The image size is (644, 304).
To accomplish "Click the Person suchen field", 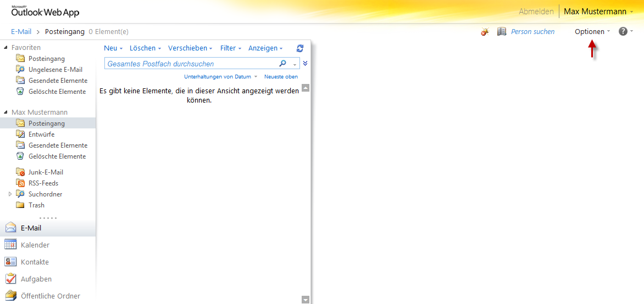I will pos(532,32).
